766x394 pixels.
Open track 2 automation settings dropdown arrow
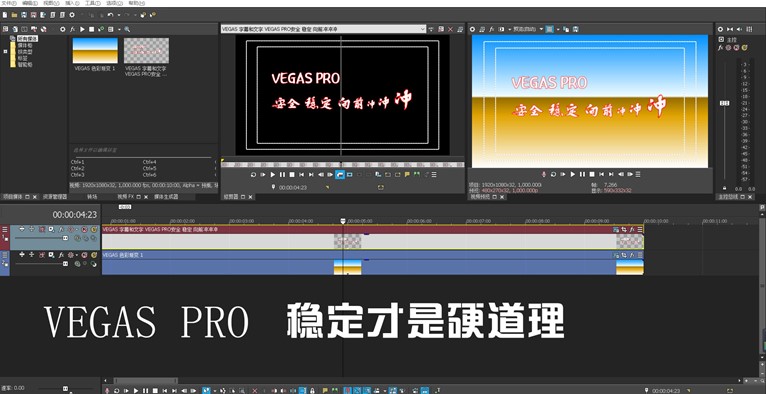pyautogui.click(x=77, y=254)
